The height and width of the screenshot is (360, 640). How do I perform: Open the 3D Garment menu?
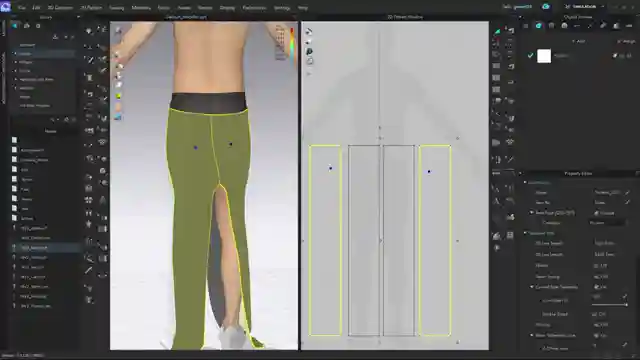60,7
